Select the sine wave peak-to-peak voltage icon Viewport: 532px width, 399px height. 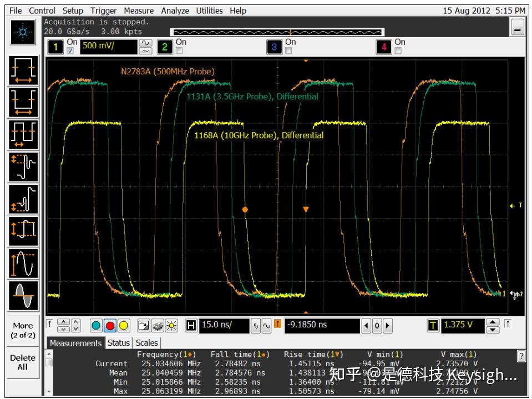click(23, 264)
